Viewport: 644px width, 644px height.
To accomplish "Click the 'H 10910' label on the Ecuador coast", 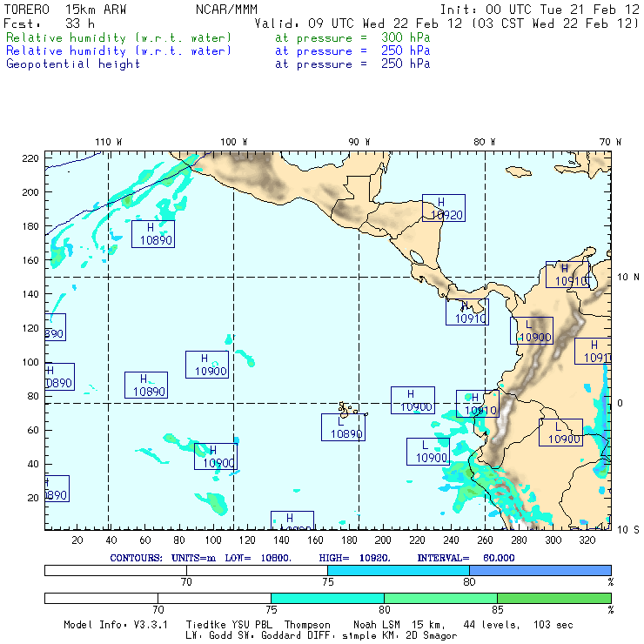I will coord(478,404).
